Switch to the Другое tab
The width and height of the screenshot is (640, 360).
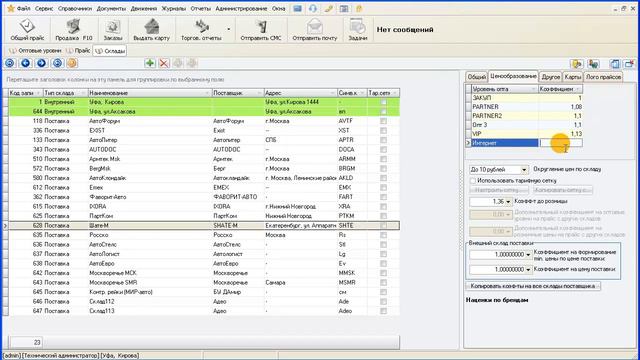(551, 77)
